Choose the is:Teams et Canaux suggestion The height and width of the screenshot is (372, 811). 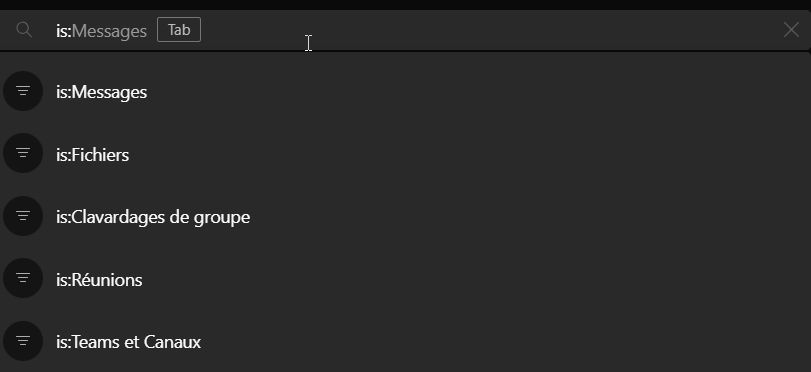[x=128, y=342]
